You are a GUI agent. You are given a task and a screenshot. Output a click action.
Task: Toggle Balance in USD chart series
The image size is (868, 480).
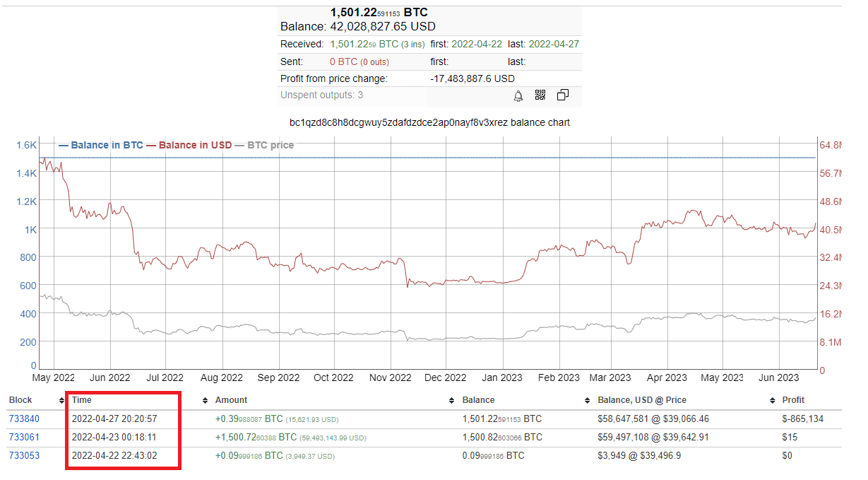click(194, 145)
